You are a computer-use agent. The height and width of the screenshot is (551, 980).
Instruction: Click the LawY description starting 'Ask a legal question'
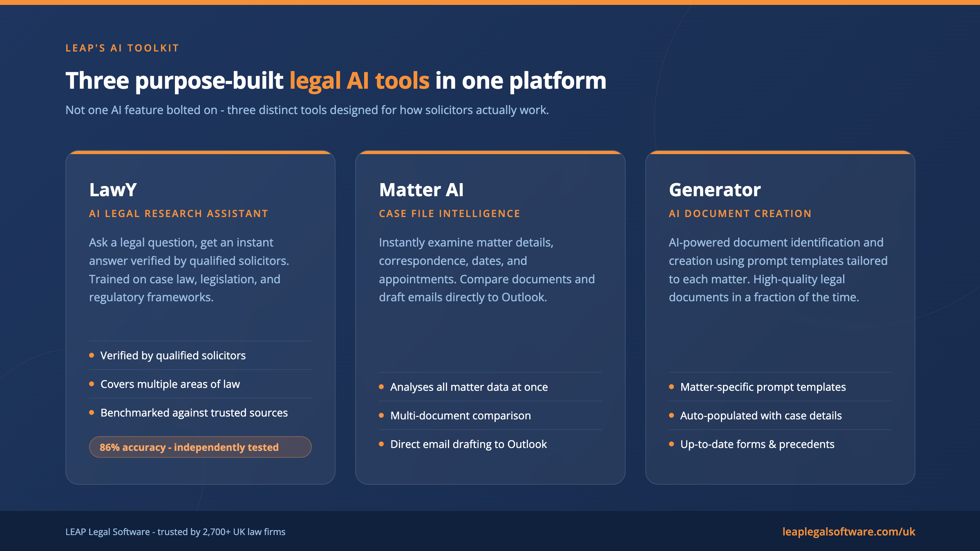coord(189,270)
